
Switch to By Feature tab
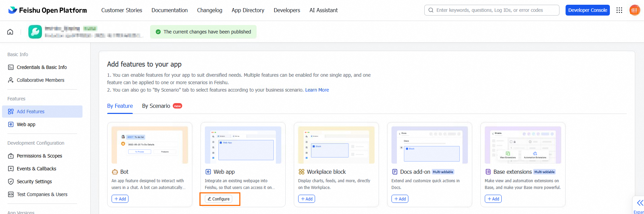(x=120, y=106)
